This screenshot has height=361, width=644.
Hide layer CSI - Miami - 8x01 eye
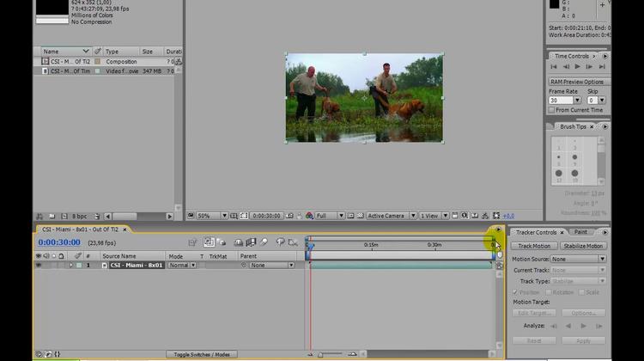(x=39, y=266)
